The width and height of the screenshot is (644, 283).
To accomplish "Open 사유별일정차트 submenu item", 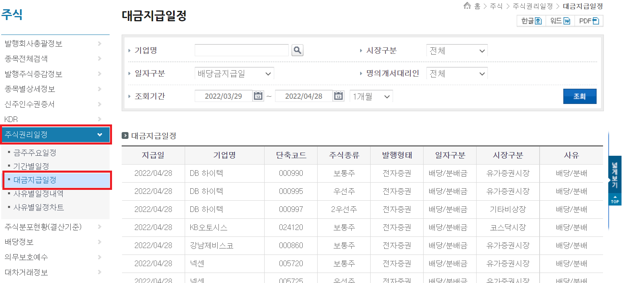I will tap(39, 207).
